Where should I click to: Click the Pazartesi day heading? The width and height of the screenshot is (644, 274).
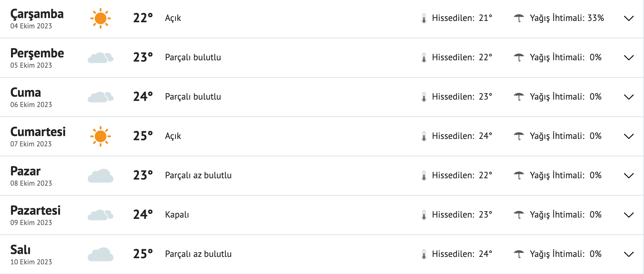pos(35,210)
